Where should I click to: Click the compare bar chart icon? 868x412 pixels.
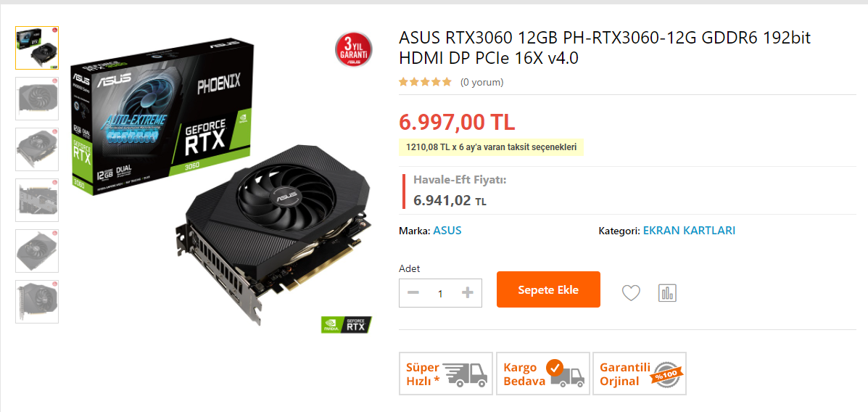668,292
